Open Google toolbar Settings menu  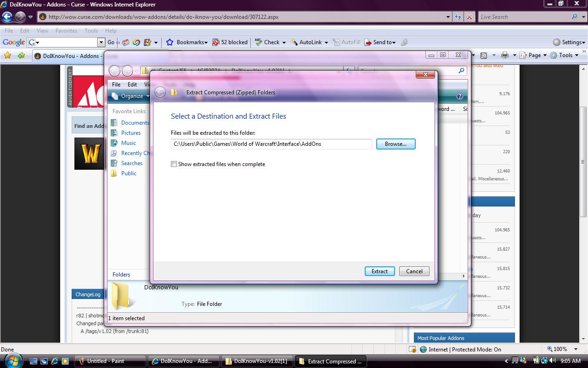(x=569, y=42)
